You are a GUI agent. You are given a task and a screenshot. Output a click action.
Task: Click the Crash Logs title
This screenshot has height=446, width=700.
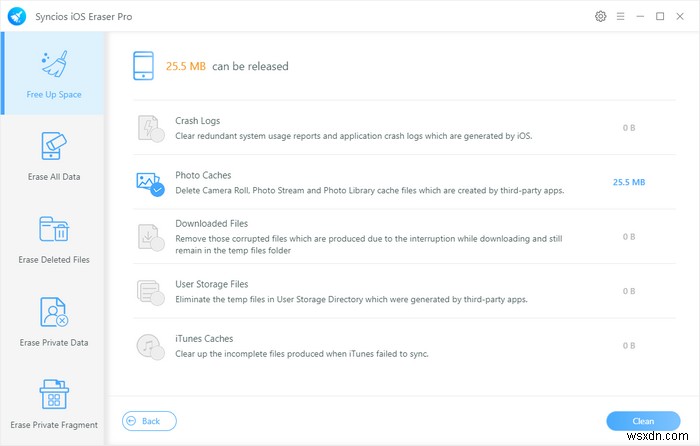(197, 121)
